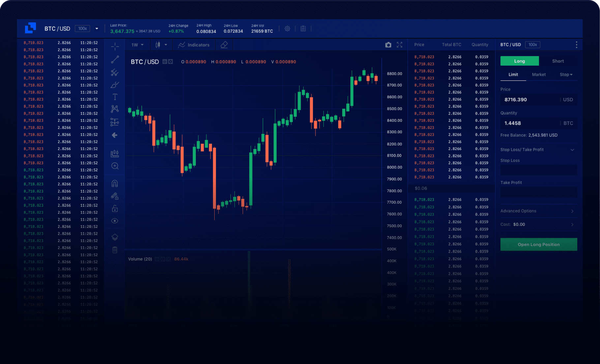Toggle the lock drawings icon

tap(115, 208)
